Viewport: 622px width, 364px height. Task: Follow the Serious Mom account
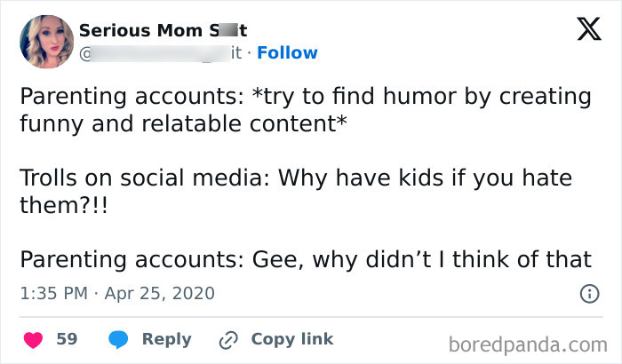286,53
